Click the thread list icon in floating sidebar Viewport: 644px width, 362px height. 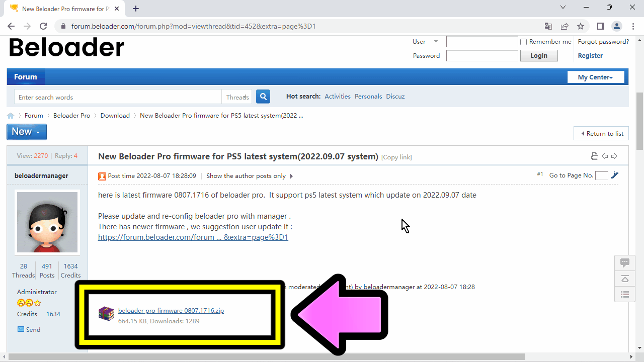pos(624,294)
